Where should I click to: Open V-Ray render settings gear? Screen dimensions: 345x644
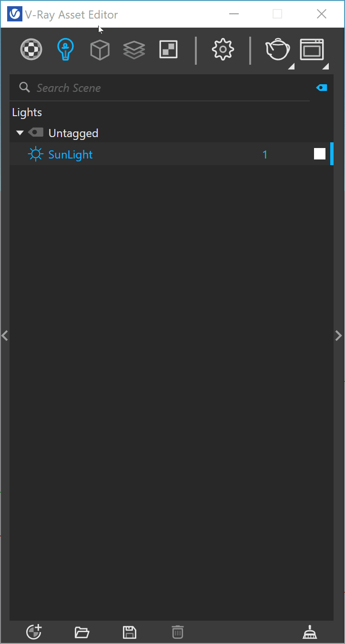coord(223,50)
